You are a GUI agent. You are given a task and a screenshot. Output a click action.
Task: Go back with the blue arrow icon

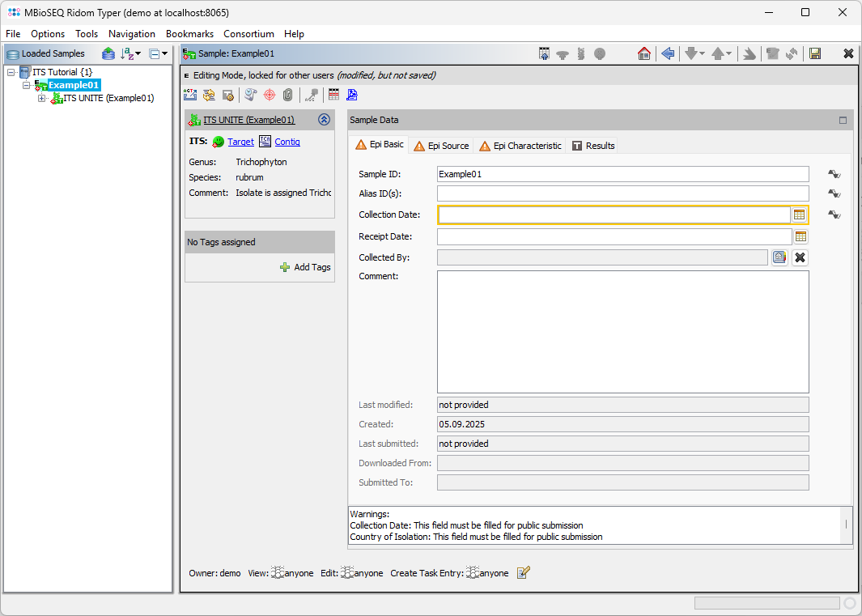point(668,53)
